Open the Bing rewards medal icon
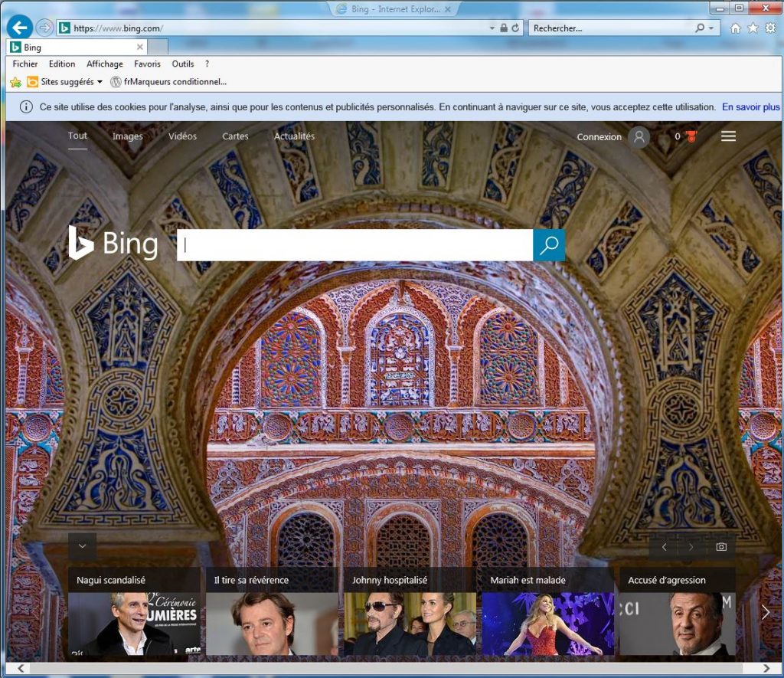 pos(691,137)
